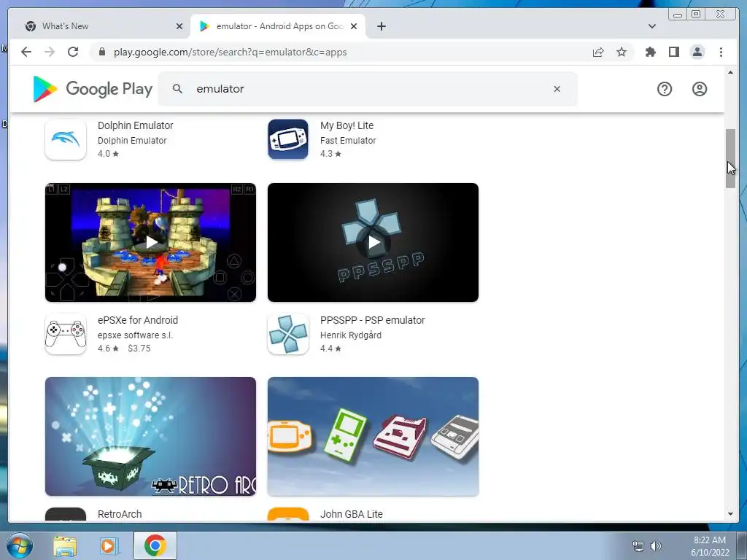747x560 pixels.
Task: Open ePSXe for Android title
Action: [x=138, y=320]
